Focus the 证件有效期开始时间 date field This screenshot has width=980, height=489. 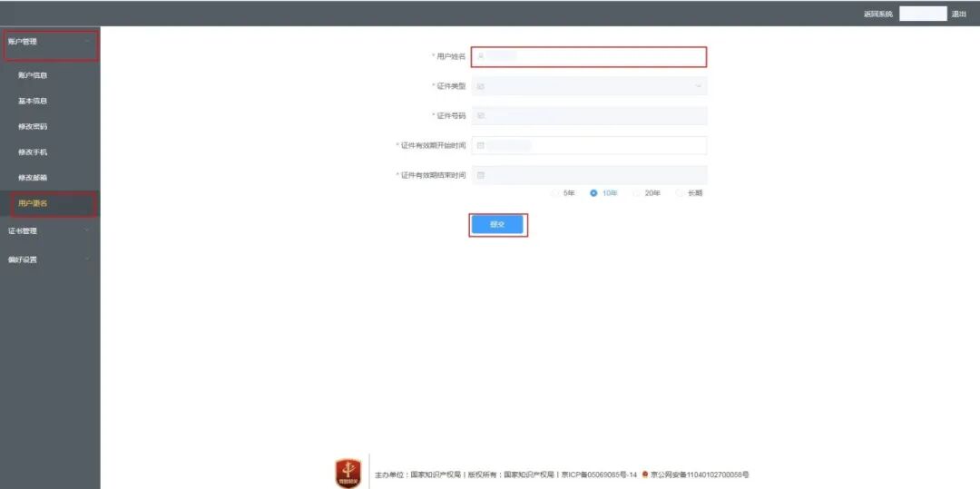[590, 145]
